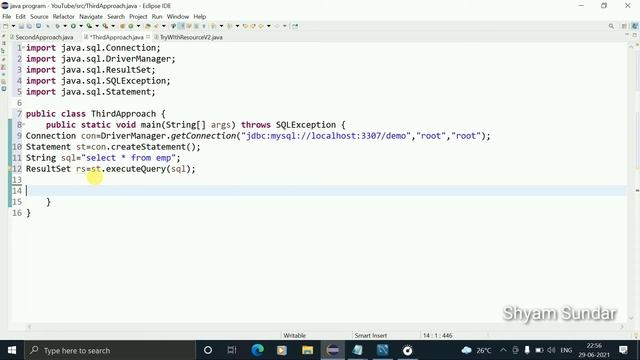
Task: Open the Source menu
Action: [x=39, y=16]
